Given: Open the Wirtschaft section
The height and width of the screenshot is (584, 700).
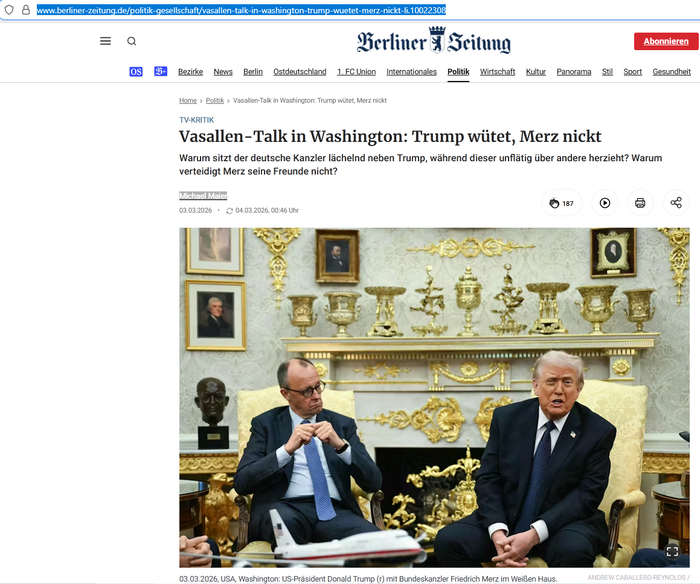Looking at the screenshot, I should coord(497,72).
